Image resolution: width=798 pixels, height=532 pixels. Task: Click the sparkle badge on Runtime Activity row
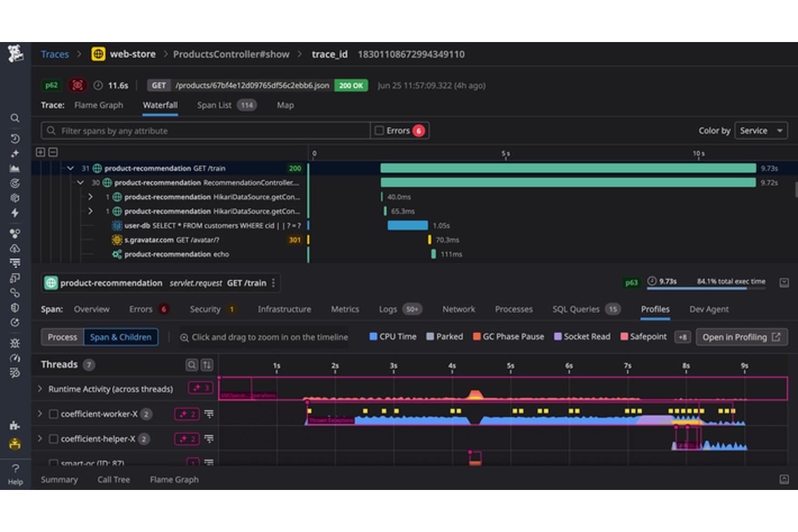click(201, 388)
